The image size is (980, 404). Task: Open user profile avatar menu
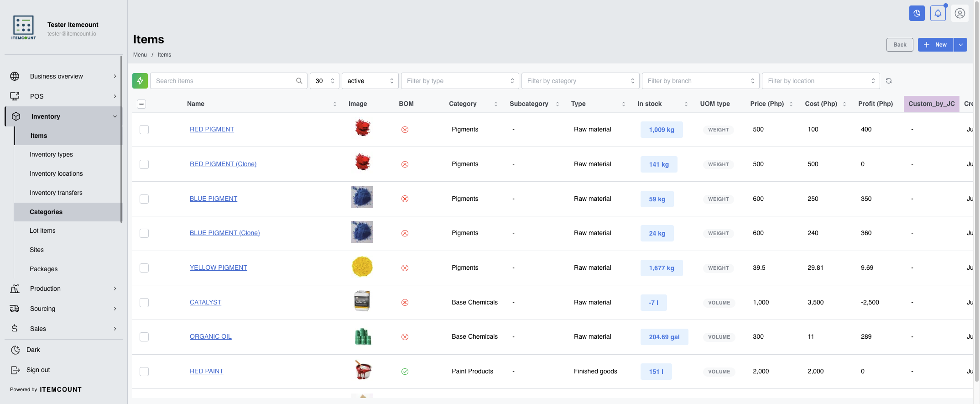(x=960, y=13)
